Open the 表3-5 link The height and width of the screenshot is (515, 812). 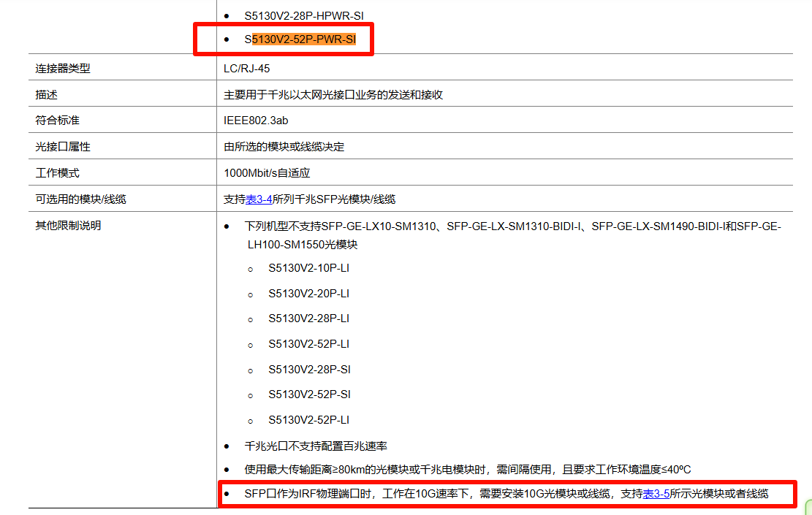point(656,494)
